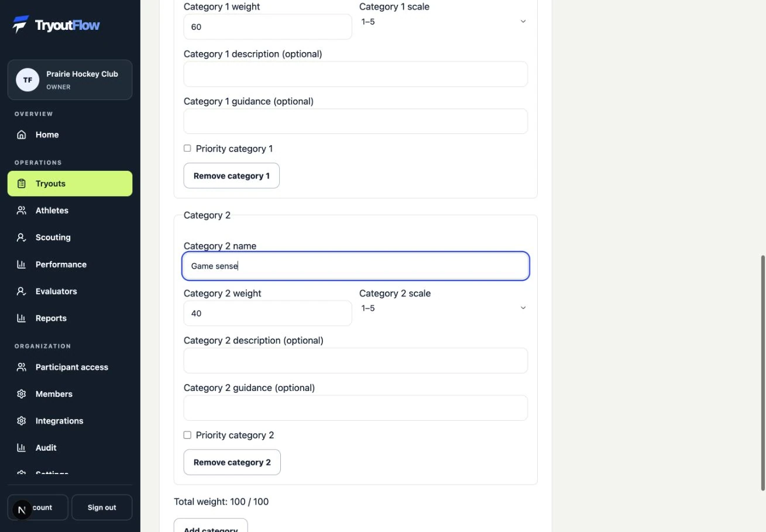The width and height of the screenshot is (766, 532).
Task: Click into Category 2 weight field
Action: click(268, 314)
